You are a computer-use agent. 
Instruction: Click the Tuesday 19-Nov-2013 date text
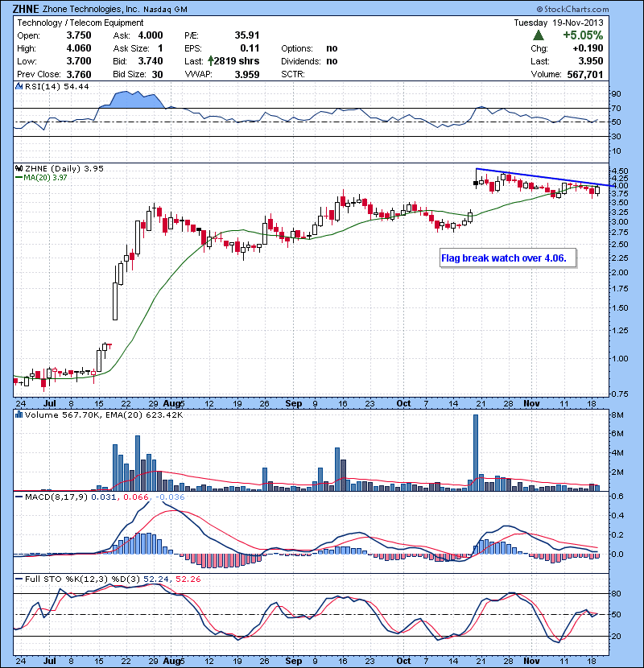click(558, 23)
